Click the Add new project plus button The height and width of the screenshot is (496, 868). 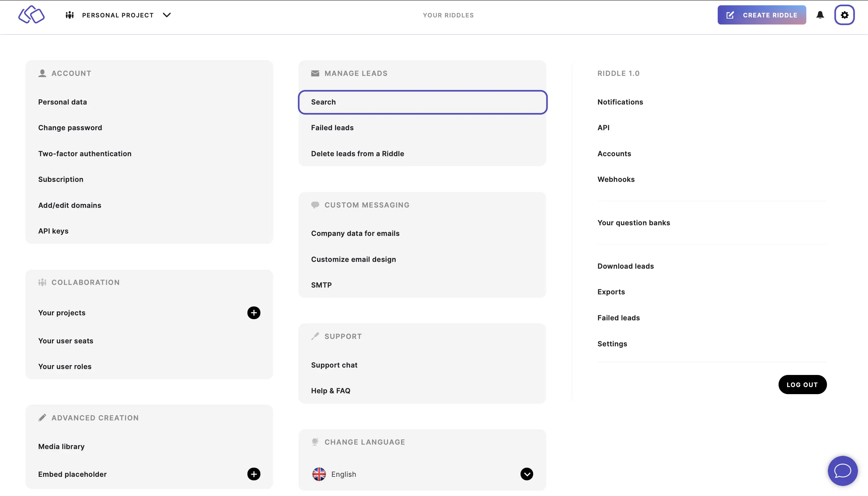pyautogui.click(x=253, y=312)
